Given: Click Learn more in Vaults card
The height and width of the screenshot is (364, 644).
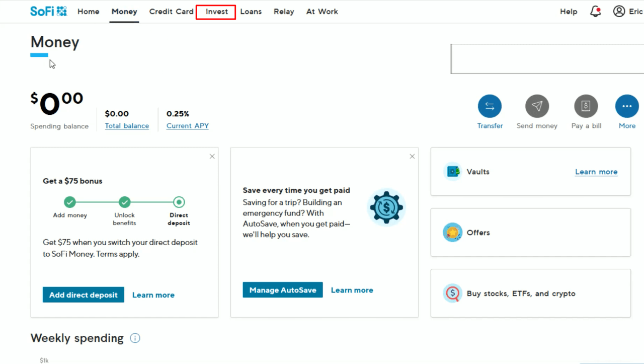Looking at the screenshot, I should tap(596, 172).
